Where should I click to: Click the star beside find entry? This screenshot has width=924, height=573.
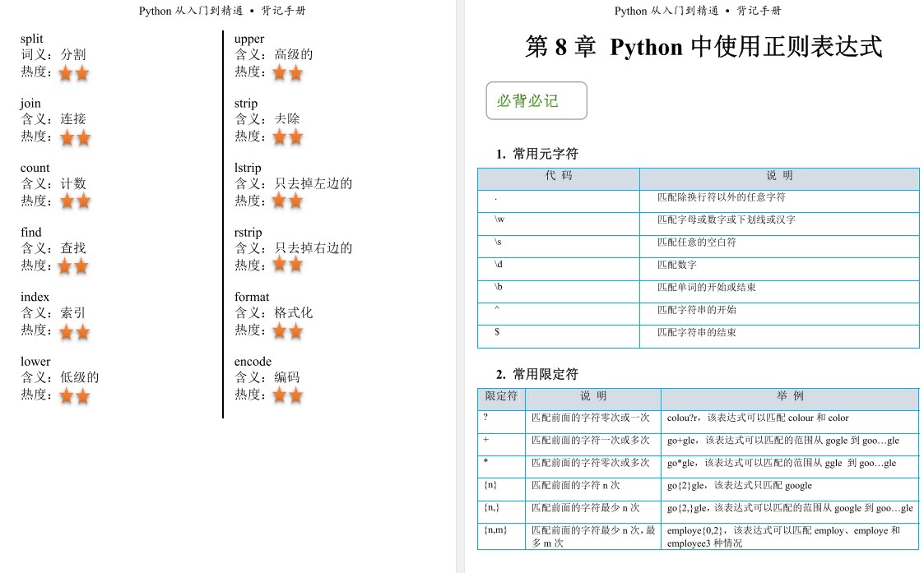(x=73, y=266)
